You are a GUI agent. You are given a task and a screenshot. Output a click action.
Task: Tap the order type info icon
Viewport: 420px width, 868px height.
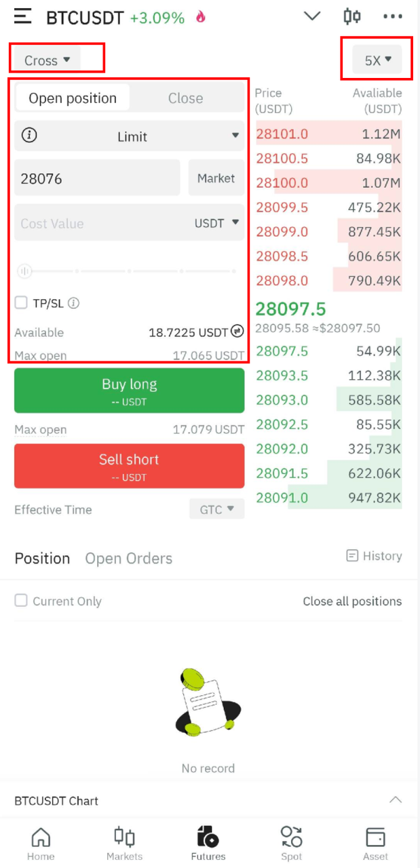pos(29,136)
